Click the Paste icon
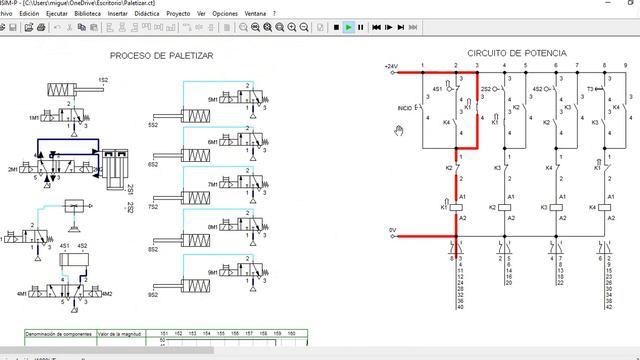Image resolution: width=640 pixels, height=360 pixels. point(94,27)
